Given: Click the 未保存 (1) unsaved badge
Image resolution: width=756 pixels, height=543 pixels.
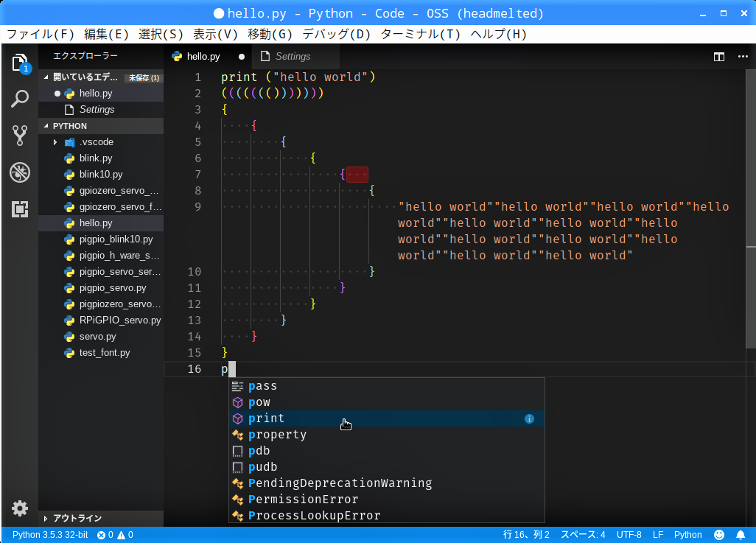Looking at the screenshot, I should pos(144,77).
